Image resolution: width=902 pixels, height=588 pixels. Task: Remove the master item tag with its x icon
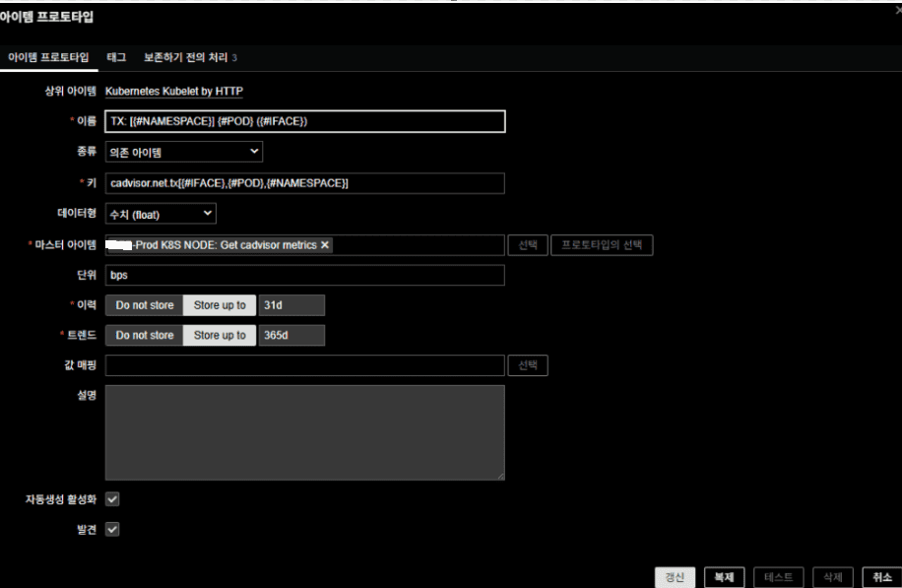point(325,245)
